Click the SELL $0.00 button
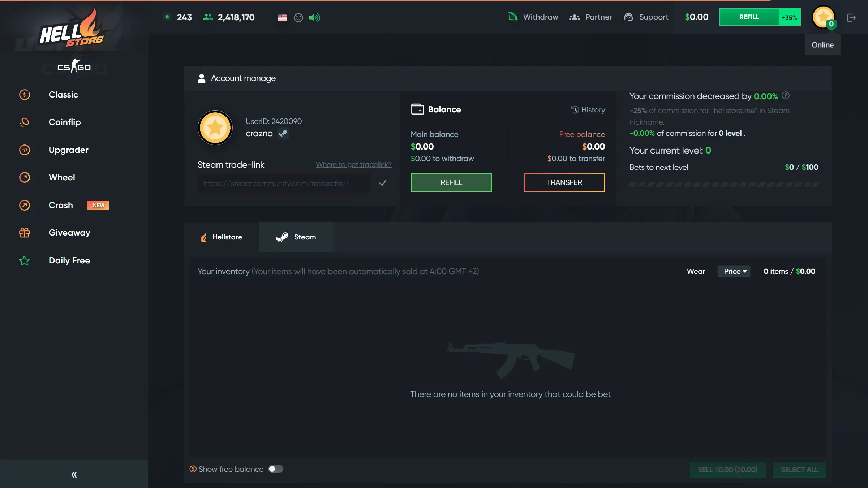Screen dimensions: 868x488 tap(728, 470)
